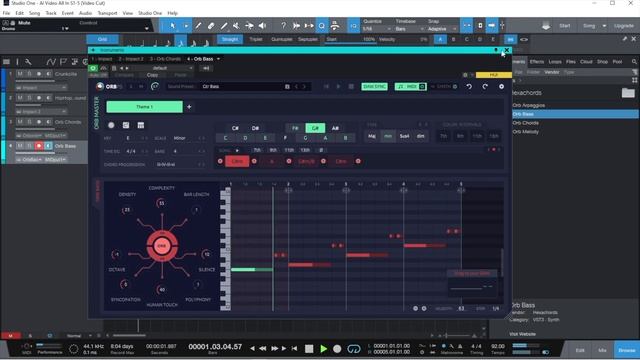Click the Visit Website link

point(522,334)
